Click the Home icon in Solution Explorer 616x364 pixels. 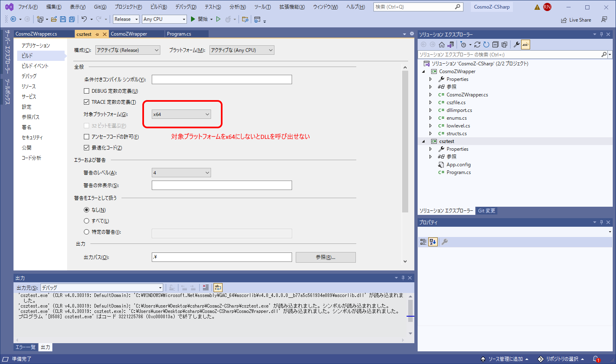pos(442,45)
